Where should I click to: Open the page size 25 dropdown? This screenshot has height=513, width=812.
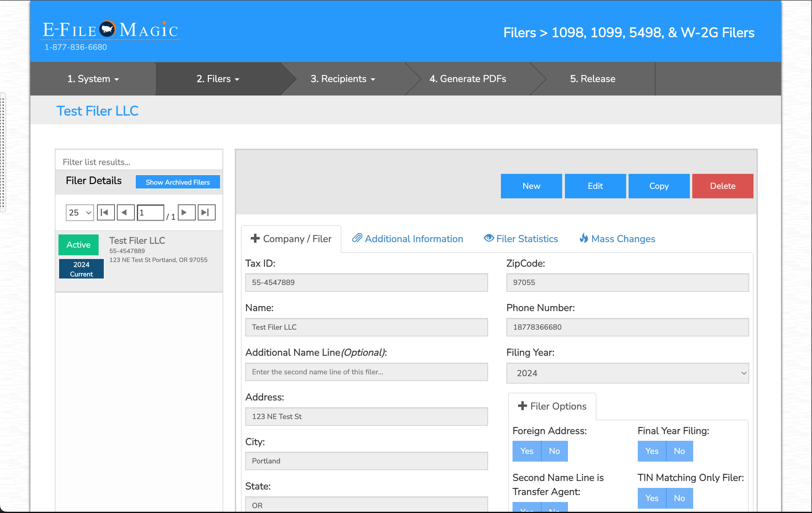tap(80, 213)
